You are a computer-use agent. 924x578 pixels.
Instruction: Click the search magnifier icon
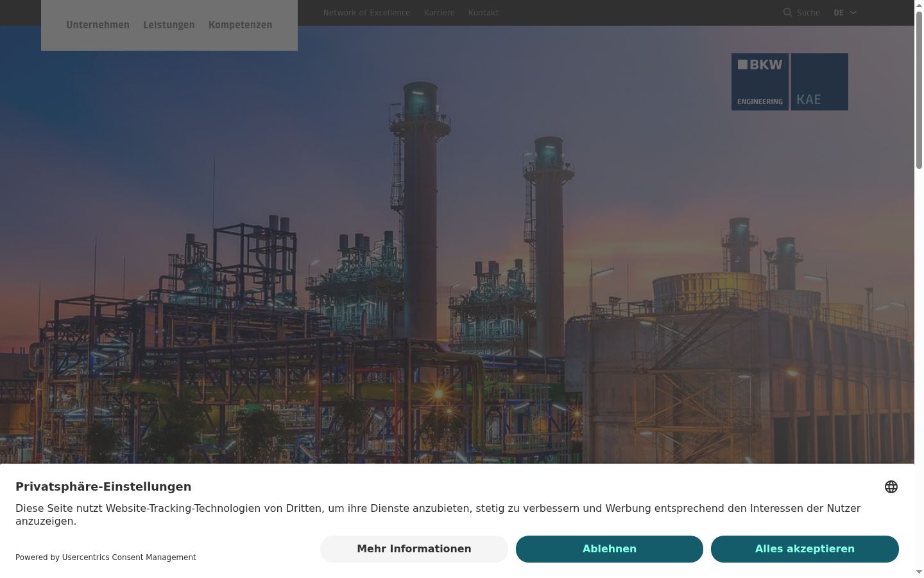tap(788, 12)
